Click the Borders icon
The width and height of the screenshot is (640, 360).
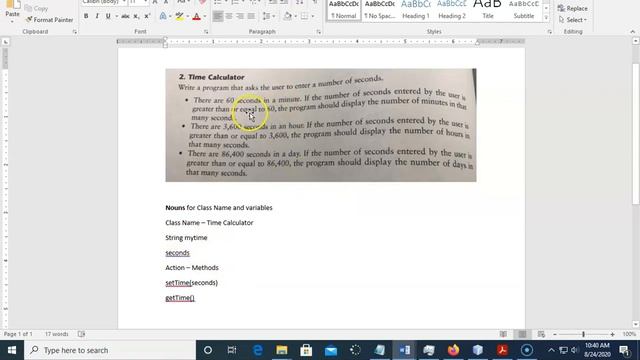click(x=304, y=16)
